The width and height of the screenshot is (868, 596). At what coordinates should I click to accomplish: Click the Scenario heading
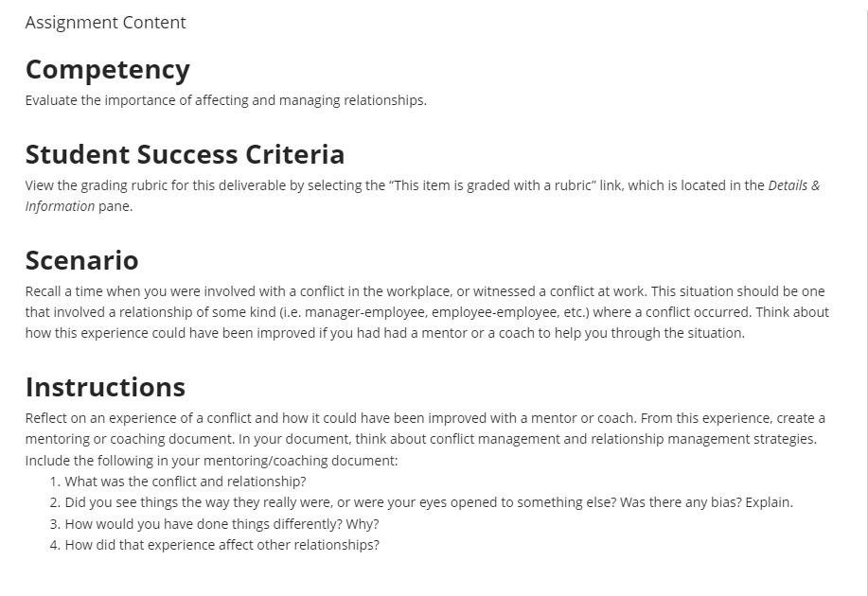[82, 260]
